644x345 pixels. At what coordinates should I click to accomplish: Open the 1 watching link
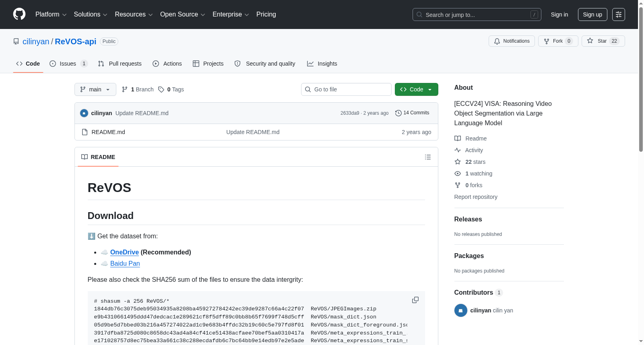point(473,174)
